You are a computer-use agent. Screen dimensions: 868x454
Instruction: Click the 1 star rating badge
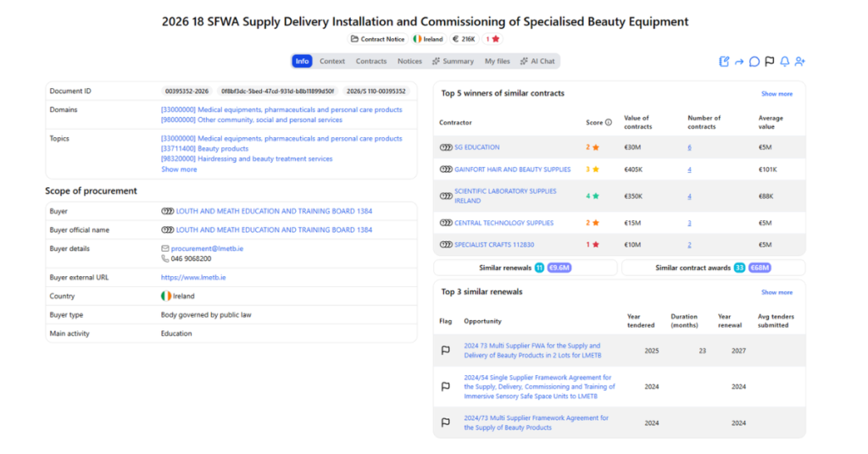pos(492,39)
